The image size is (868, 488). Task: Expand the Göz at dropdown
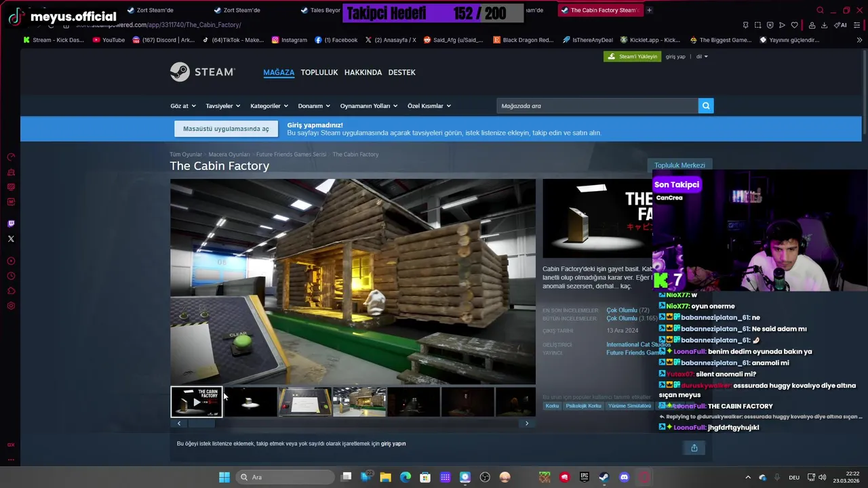(183, 106)
